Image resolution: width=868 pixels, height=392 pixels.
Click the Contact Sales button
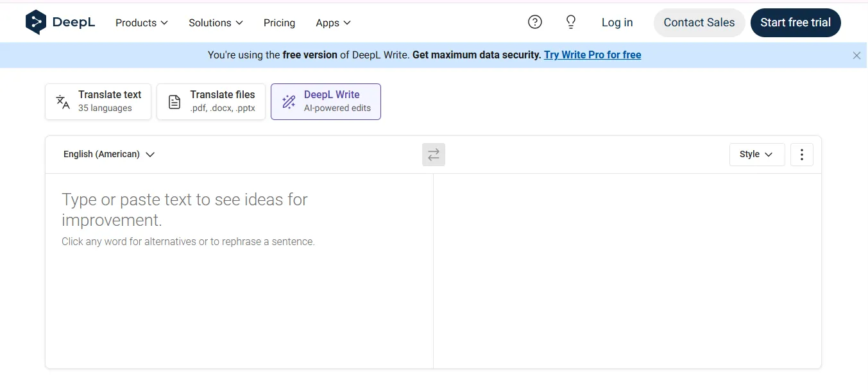[x=699, y=22]
